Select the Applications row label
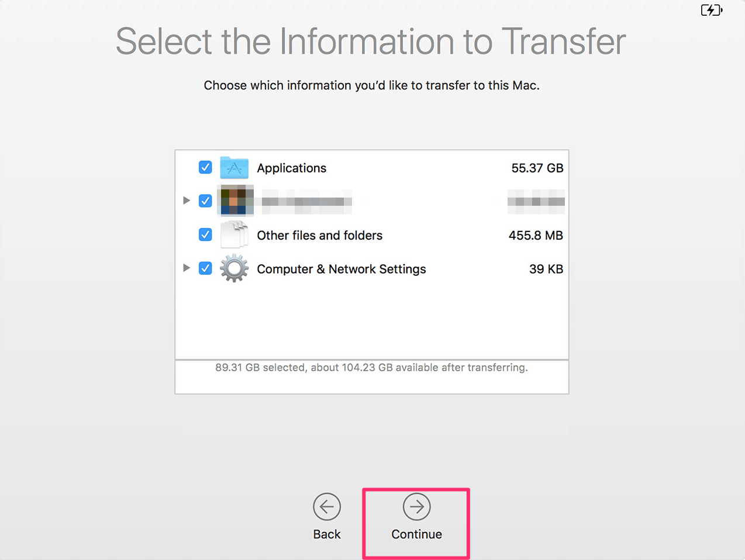745x560 pixels. (x=292, y=168)
